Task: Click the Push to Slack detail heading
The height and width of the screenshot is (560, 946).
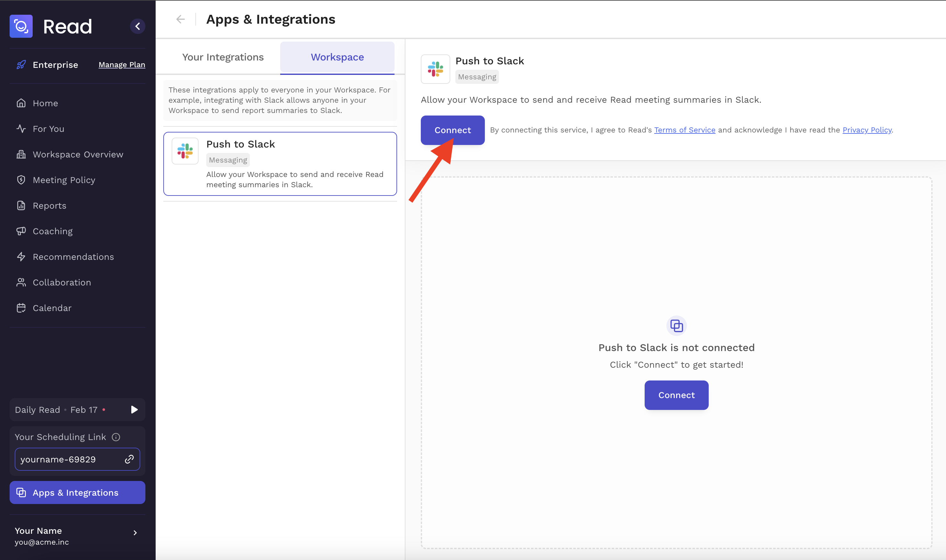Action: click(x=489, y=61)
